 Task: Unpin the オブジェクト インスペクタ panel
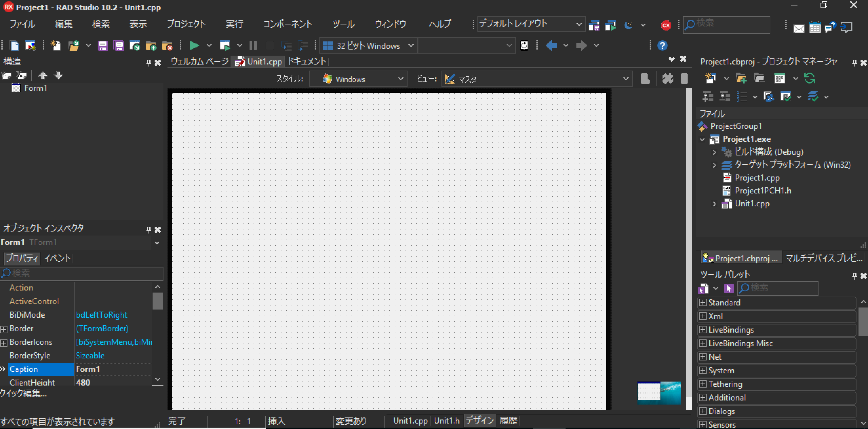[x=148, y=229]
